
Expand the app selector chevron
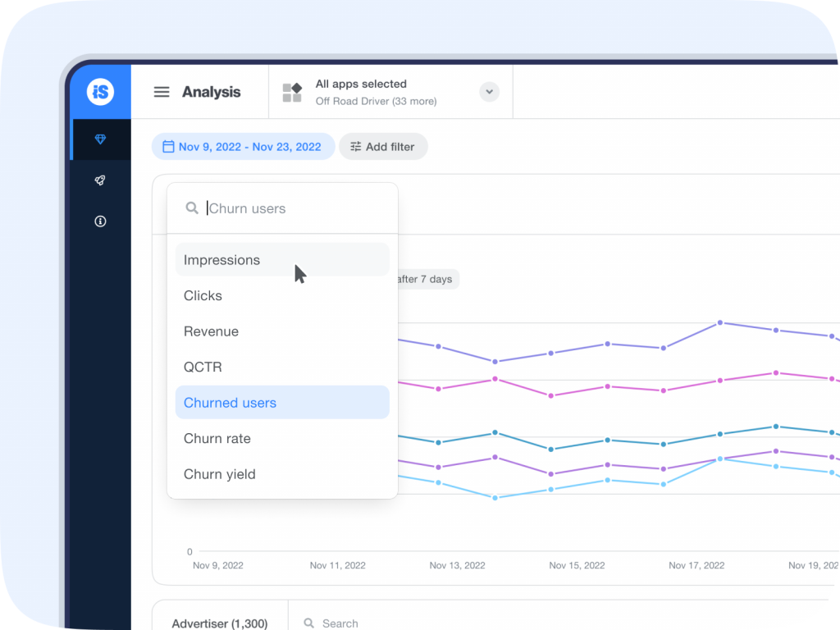click(x=489, y=91)
